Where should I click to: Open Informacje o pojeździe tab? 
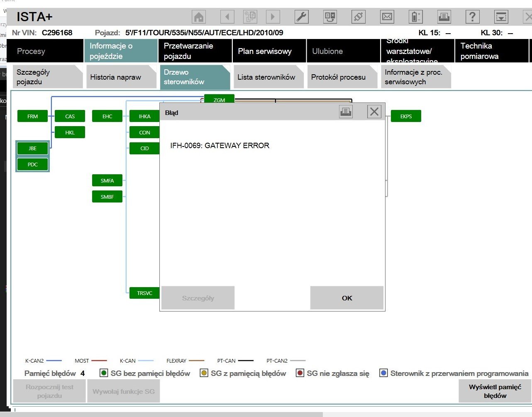pos(120,51)
